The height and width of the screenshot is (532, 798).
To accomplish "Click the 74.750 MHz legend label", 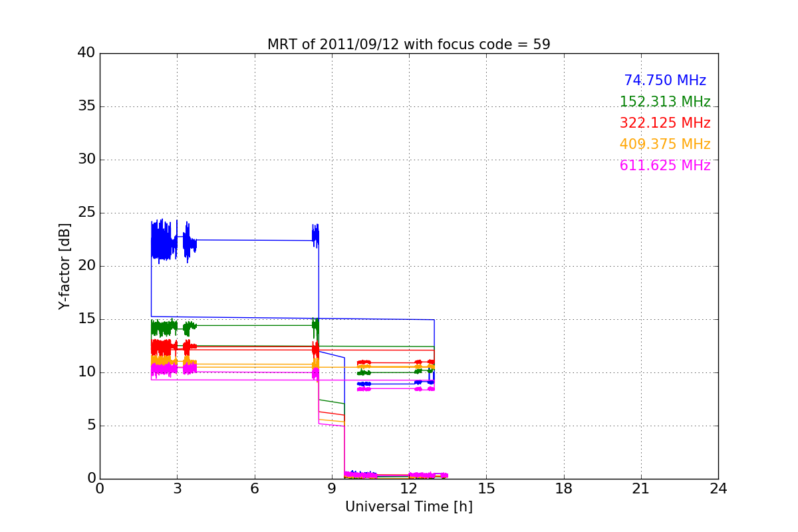I will click(x=665, y=80).
